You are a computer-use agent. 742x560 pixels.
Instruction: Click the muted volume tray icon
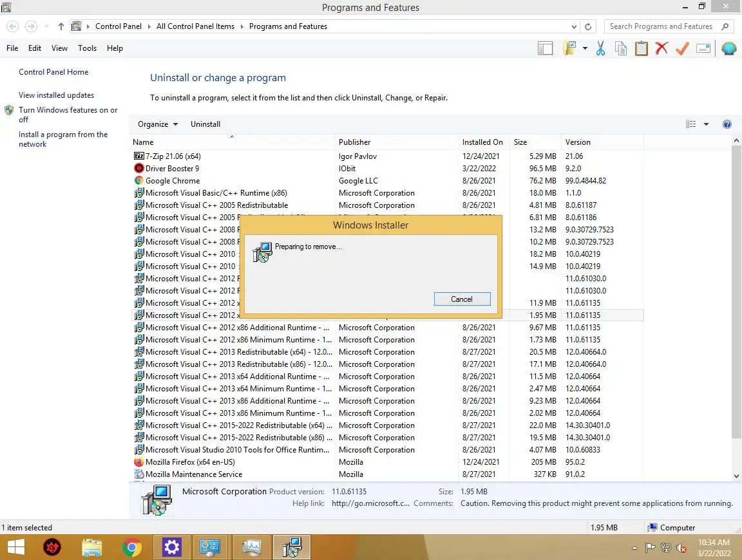[681, 548]
